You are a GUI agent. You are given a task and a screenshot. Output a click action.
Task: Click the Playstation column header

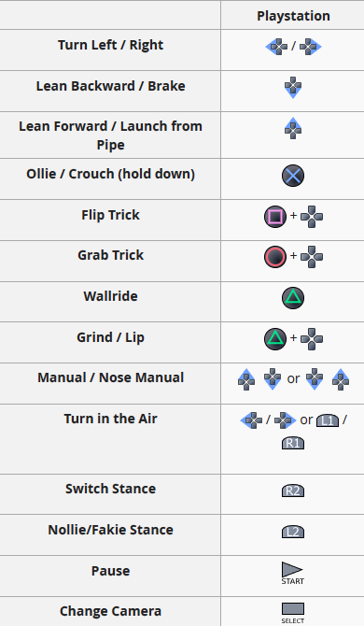[x=293, y=16]
